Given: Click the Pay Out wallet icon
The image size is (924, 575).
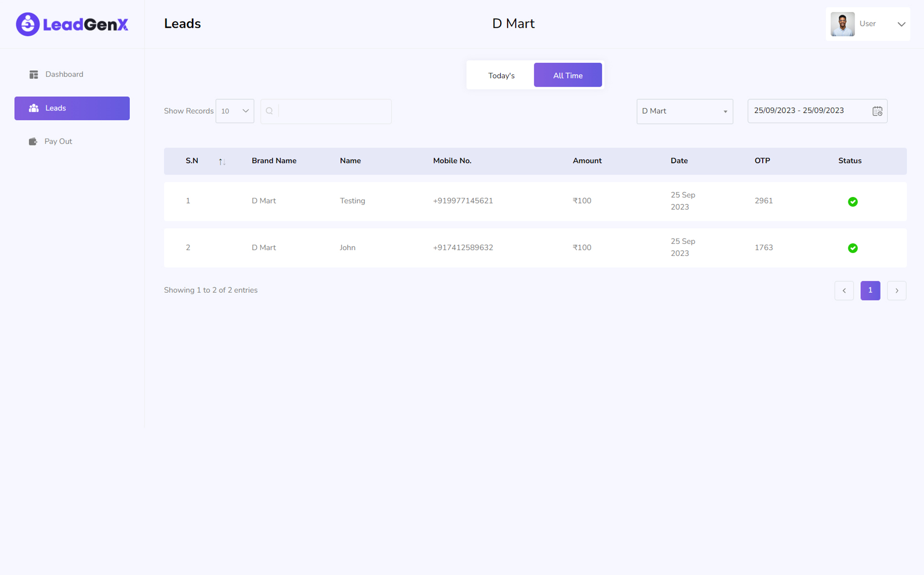Looking at the screenshot, I should click(33, 141).
